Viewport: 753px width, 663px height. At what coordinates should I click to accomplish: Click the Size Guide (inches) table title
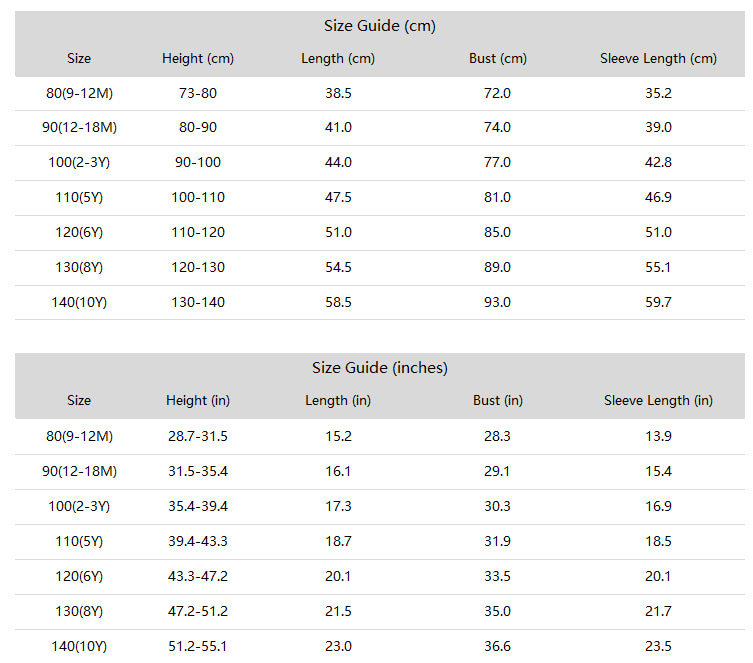[379, 368]
